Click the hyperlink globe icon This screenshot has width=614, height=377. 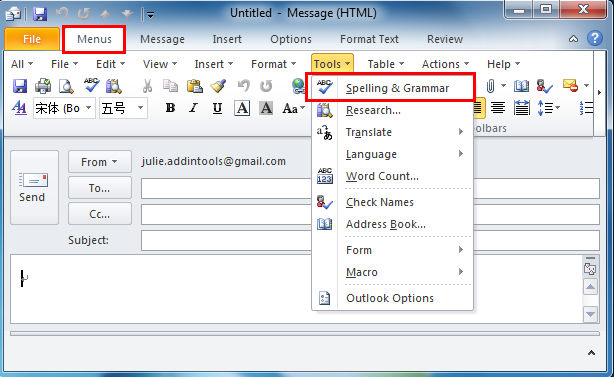click(x=298, y=86)
